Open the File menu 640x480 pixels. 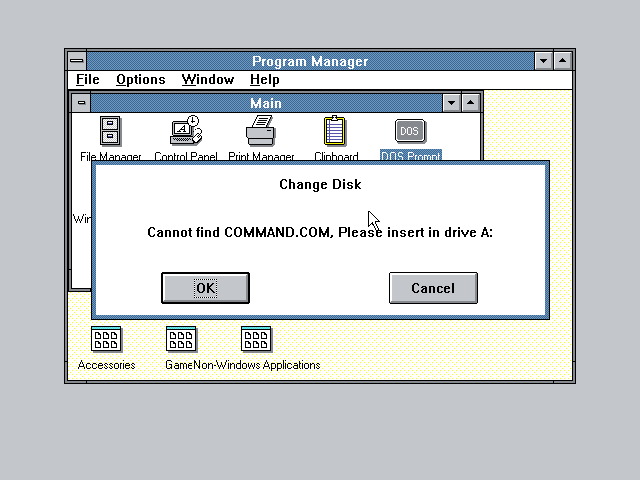click(x=88, y=80)
